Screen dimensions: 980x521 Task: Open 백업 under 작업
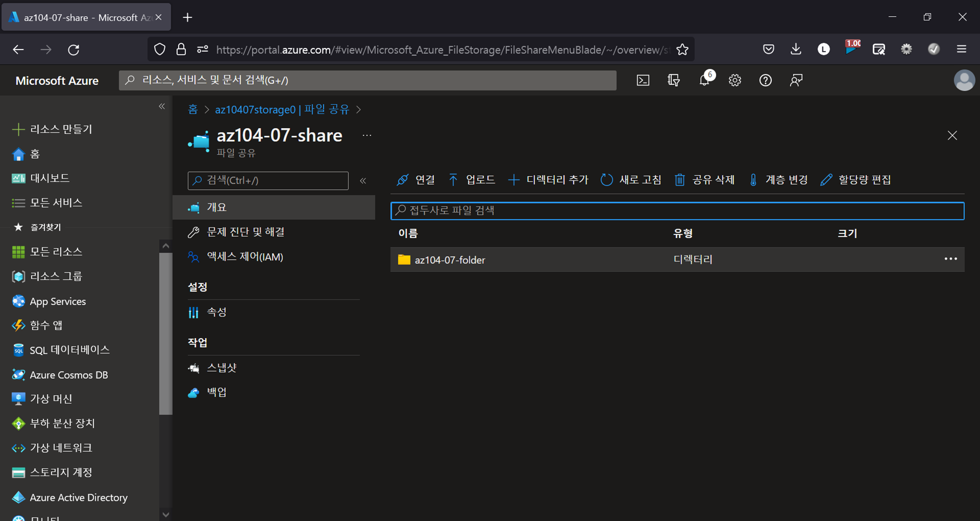click(207, 392)
